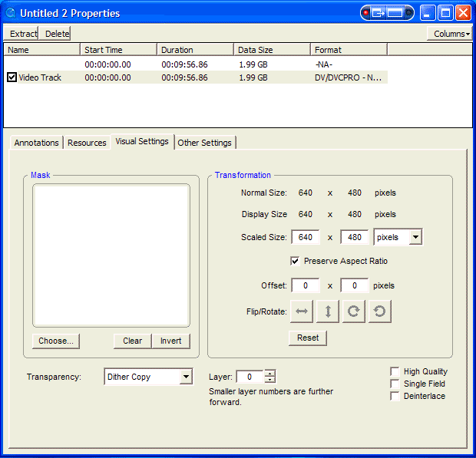Enable the High Quality option

pyautogui.click(x=395, y=371)
